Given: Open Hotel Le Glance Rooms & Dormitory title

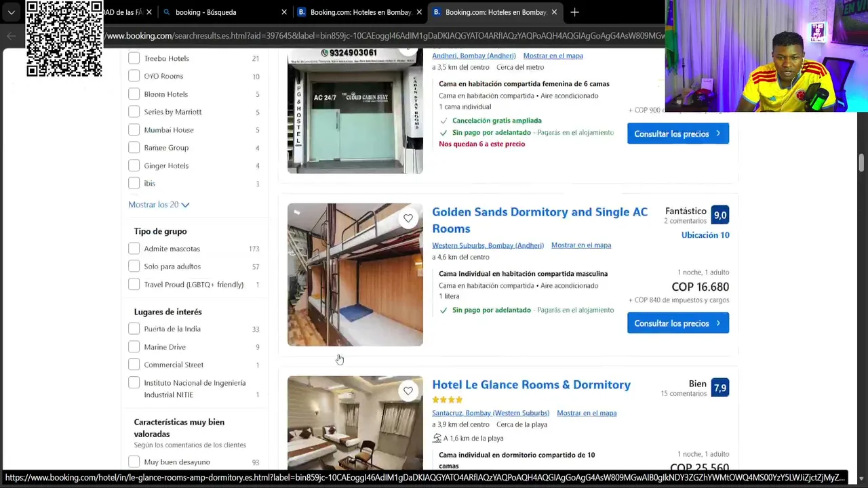Looking at the screenshot, I should [x=532, y=385].
